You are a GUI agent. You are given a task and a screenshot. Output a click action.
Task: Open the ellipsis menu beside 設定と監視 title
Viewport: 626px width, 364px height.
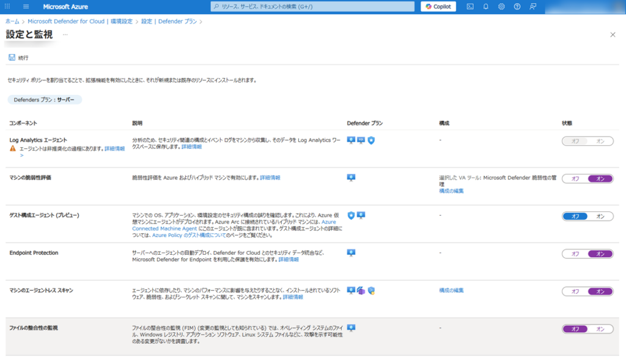click(65, 35)
